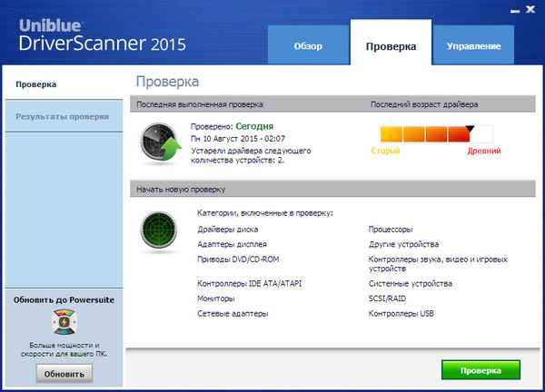Click the driver age gauge bar
The height and width of the screenshot is (392, 545).
tap(435, 134)
